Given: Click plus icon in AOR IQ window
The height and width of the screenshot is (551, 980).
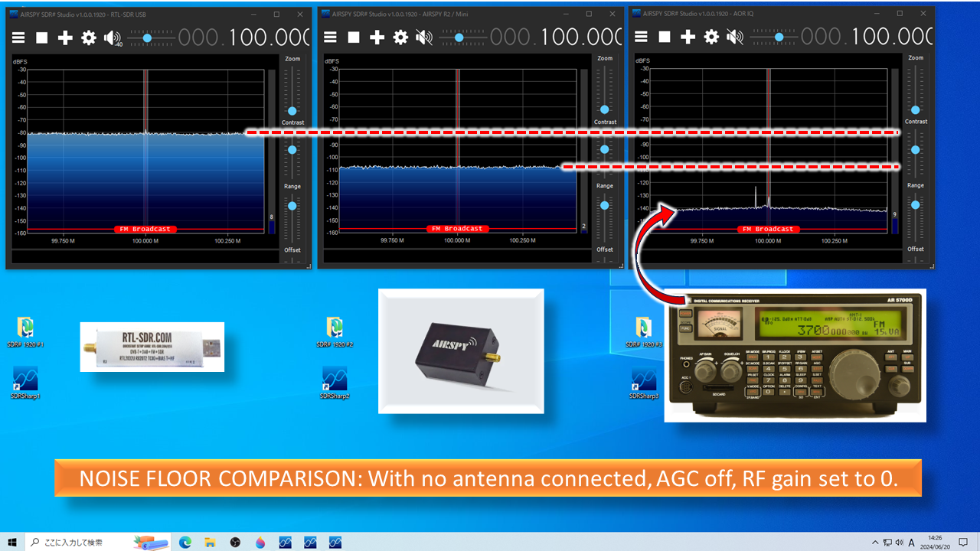Looking at the screenshot, I should click(688, 37).
